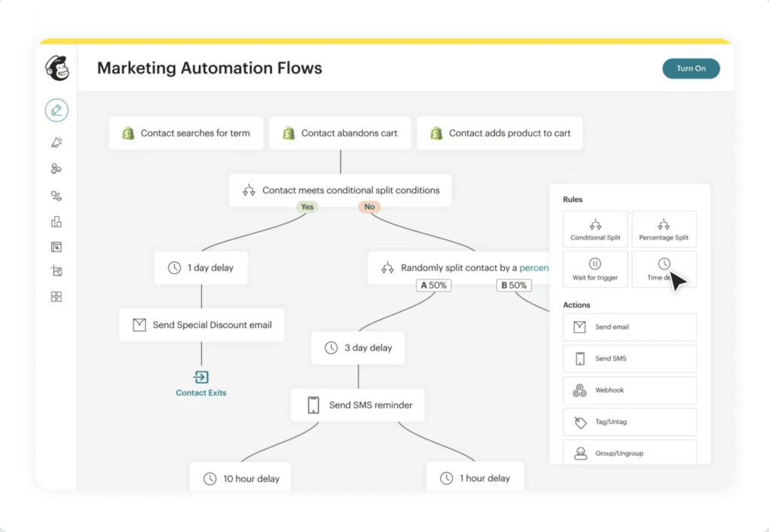Select Send Special Discount email text

click(x=213, y=325)
